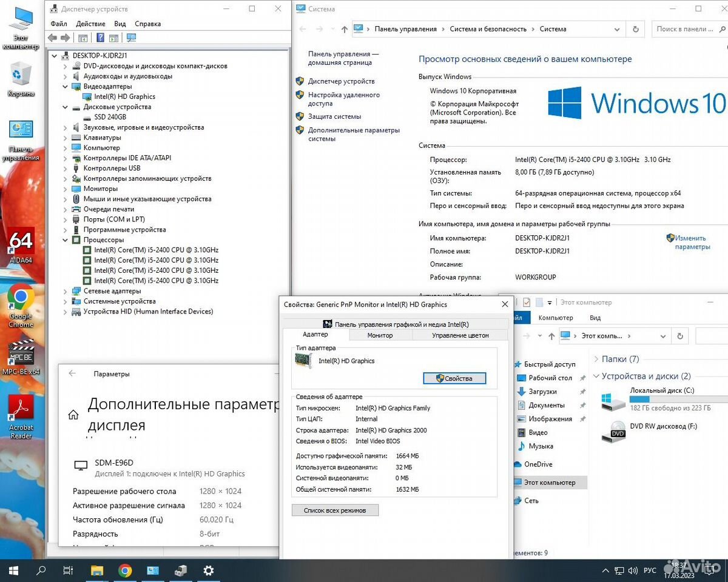Select SSD 240GB in device tree

(x=110, y=117)
